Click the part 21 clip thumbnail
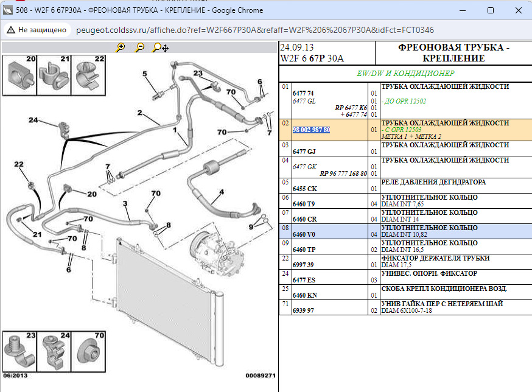This screenshot has height=392, width=532. pos(54,75)
